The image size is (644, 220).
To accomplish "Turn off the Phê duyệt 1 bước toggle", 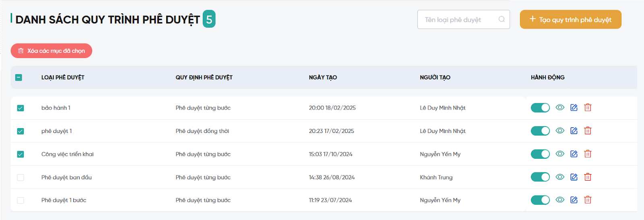I will (540, 200).
